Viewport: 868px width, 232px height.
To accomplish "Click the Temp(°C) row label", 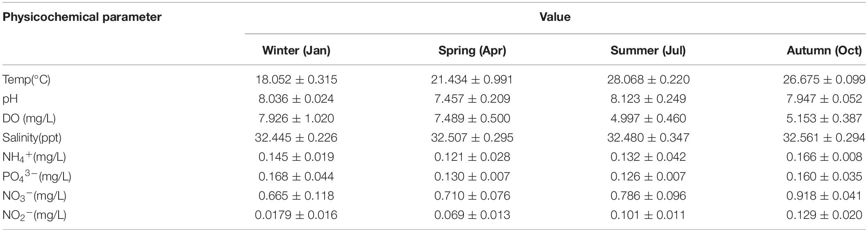I will (x=27, y=79).
